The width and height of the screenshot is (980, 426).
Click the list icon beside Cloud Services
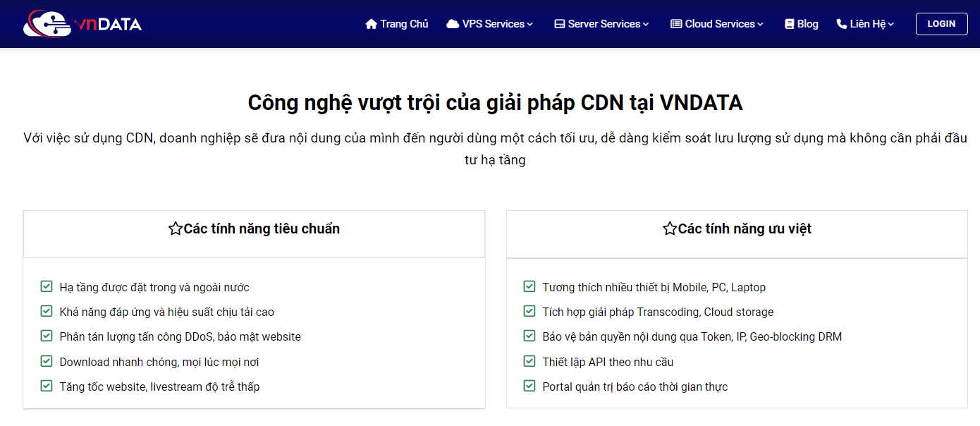point(676,24)
